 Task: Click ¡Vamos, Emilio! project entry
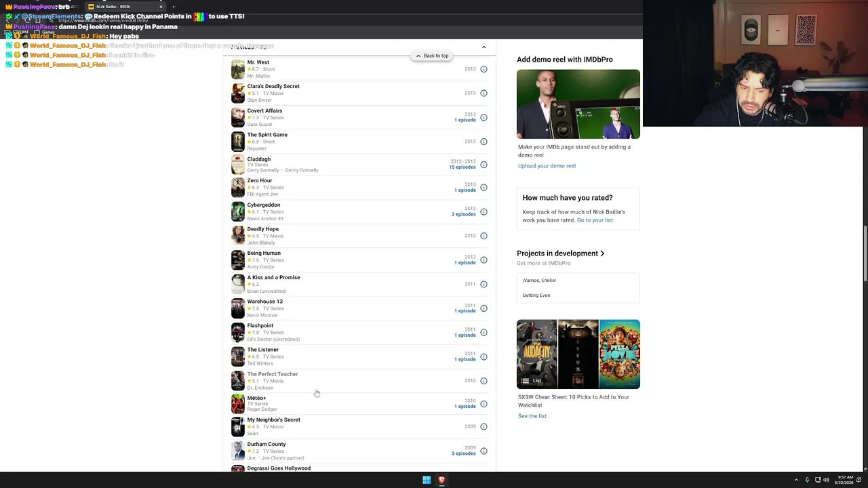[x=539, y=281]
